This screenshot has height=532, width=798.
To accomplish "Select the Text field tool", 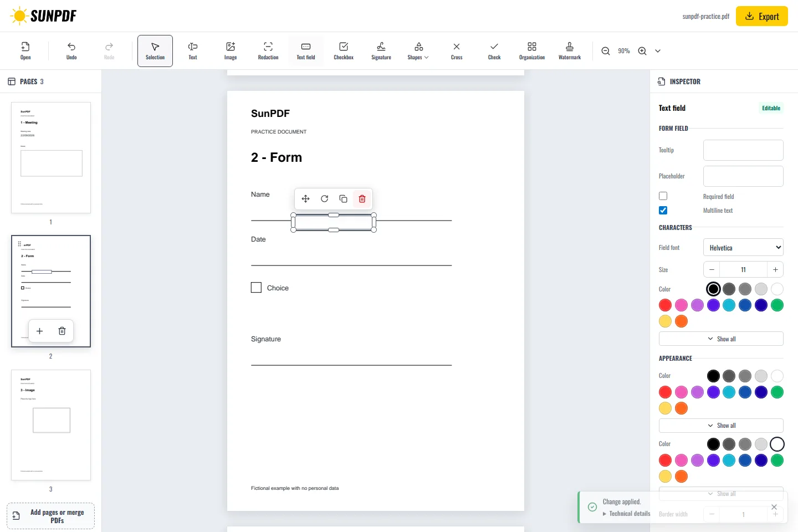I will click(306, 51).
